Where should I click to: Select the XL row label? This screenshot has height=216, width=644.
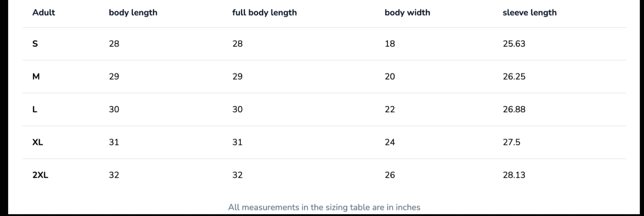[38, 142]
